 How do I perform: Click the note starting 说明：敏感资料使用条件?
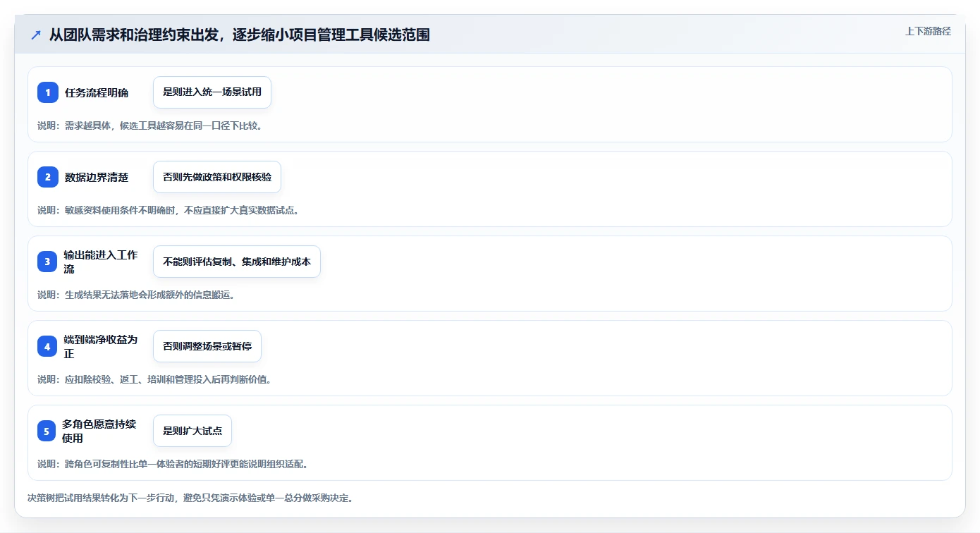pyautogui.click(x=169, y=210)
